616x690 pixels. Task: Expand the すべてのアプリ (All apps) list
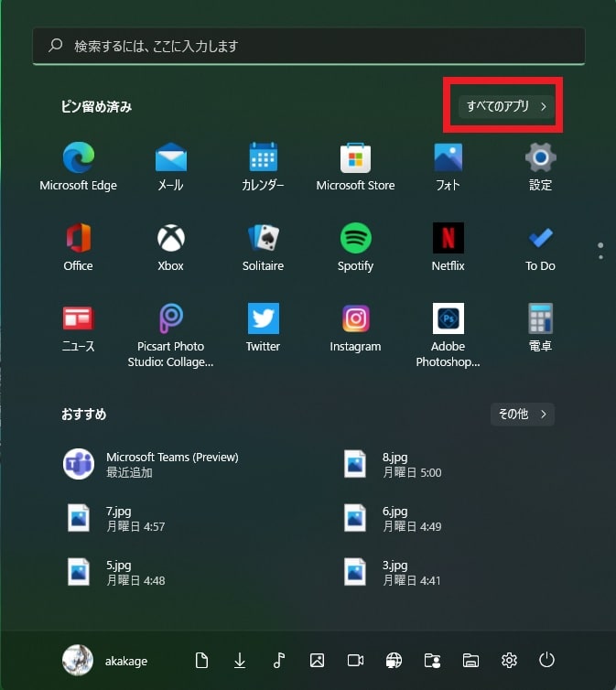coord(506,106)
